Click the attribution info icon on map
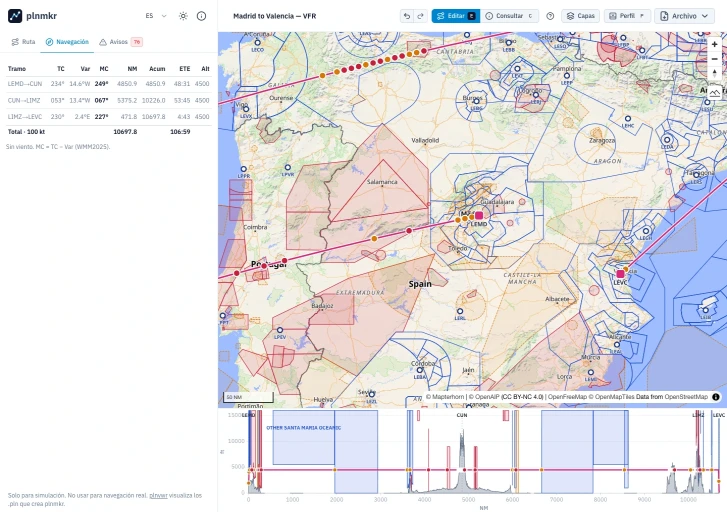 (x=716, y=397)
